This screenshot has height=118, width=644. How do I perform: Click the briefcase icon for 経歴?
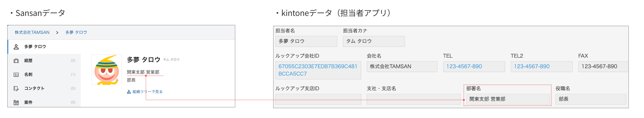click(16, 61)
